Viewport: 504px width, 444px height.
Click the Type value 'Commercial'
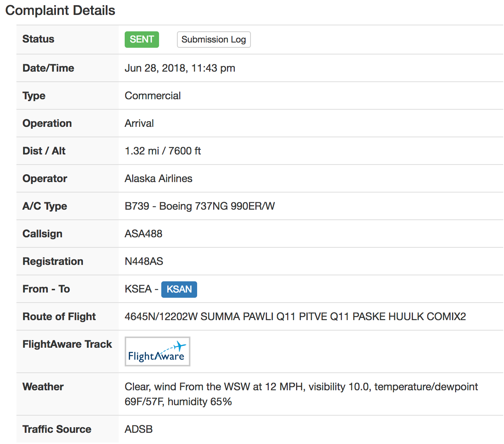pos(153,96)
